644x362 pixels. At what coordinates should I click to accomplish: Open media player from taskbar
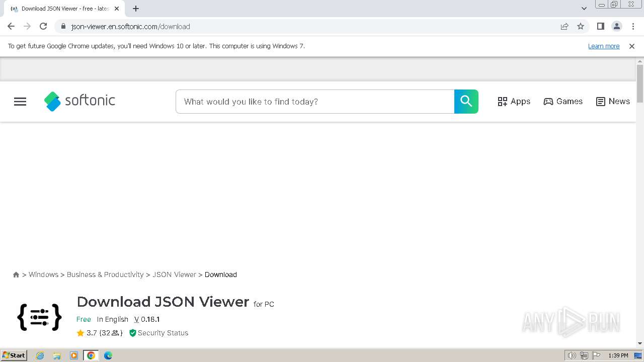pyautogui.click(x=74, y=355)
